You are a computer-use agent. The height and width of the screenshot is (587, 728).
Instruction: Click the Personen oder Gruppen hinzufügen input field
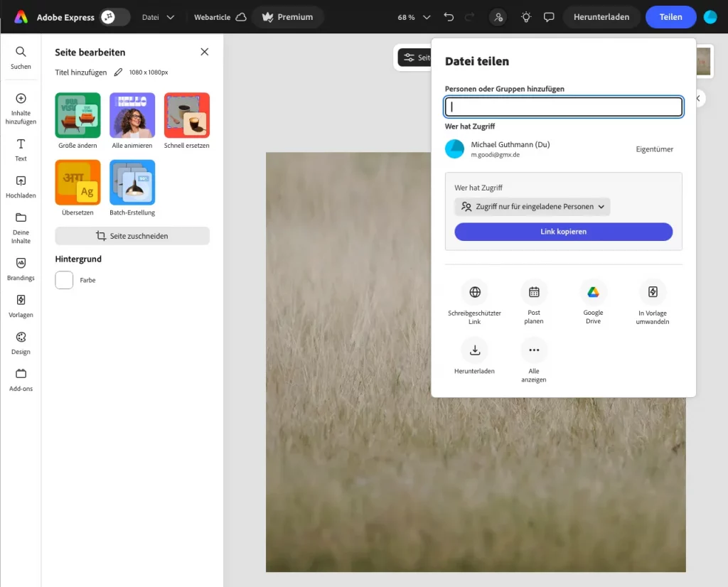[x=563, y=106]
